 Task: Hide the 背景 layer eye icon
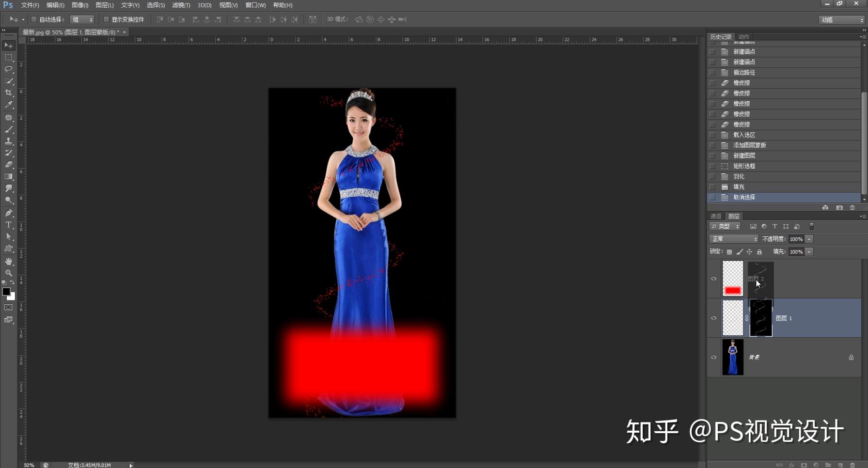(x=713, y=358)
